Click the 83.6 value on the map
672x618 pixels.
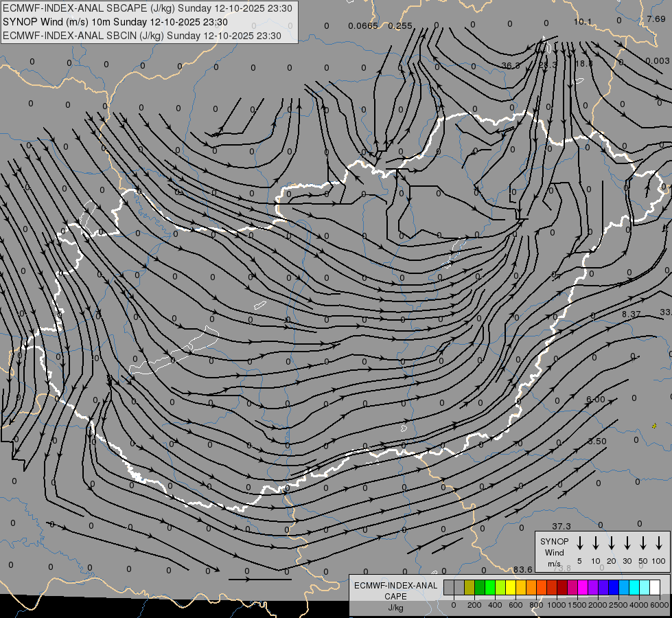click(x=523, y=569)
